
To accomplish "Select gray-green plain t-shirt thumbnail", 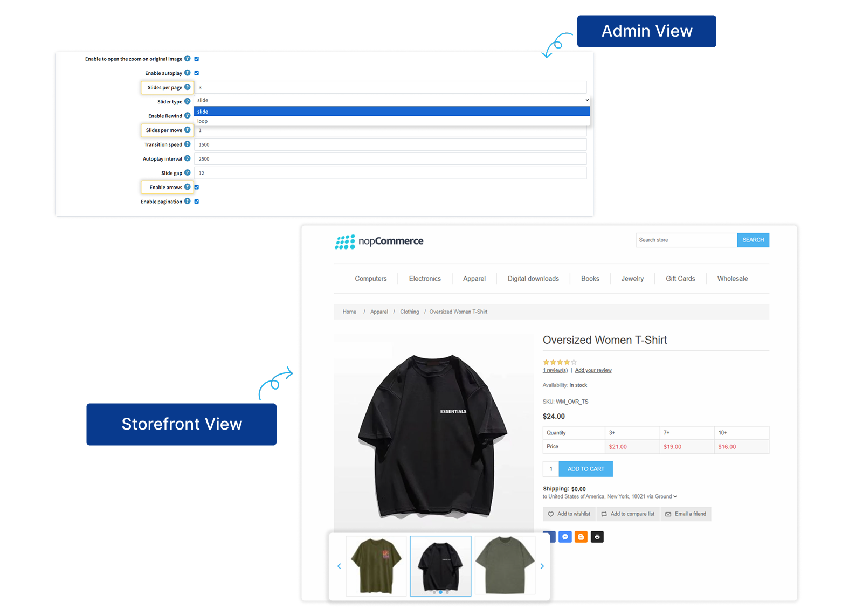I will (505, 566).
